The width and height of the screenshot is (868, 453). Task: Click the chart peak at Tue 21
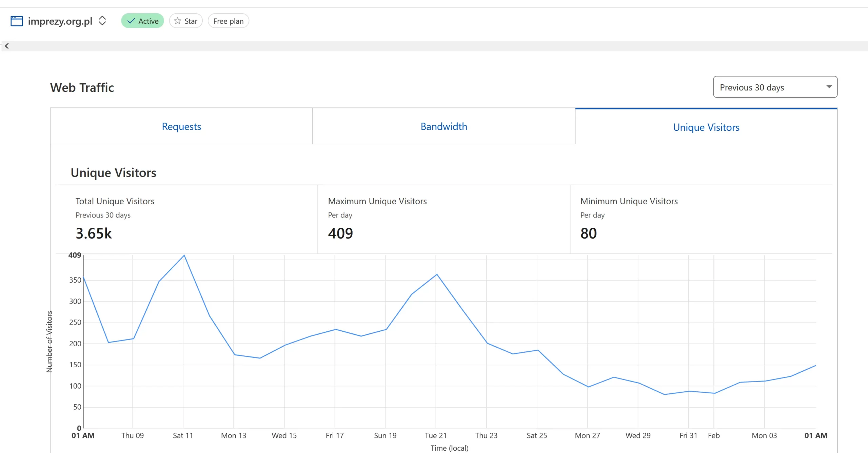(x=437, y=274)
